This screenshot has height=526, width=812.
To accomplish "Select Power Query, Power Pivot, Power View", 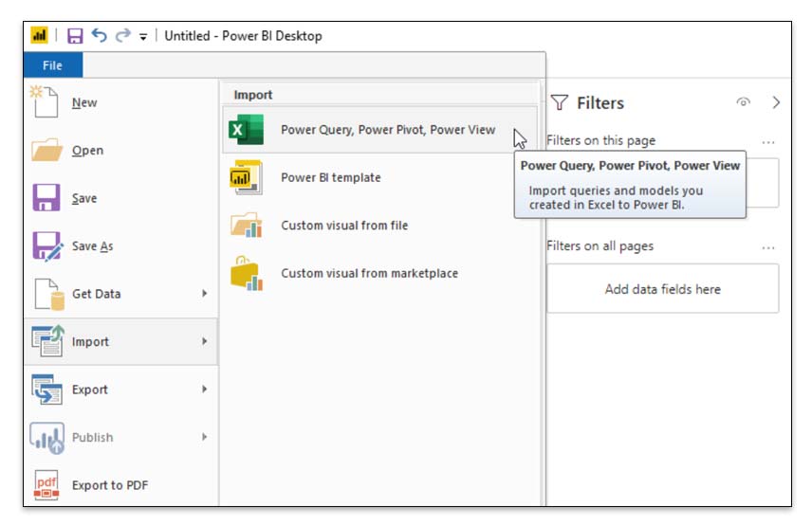I will 379,129.
